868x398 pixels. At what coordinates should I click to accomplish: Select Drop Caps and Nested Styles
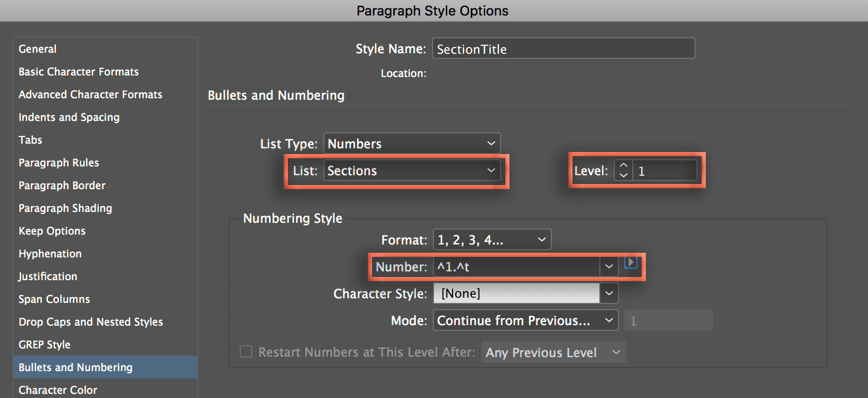pos(91,322)
